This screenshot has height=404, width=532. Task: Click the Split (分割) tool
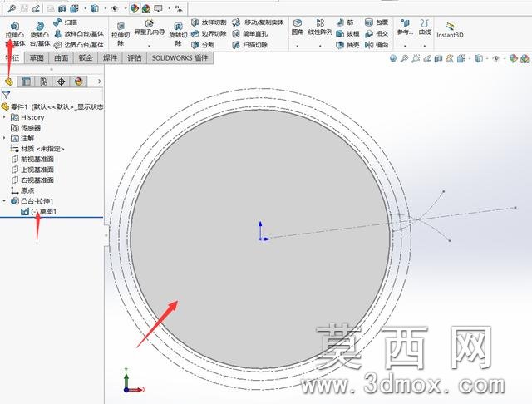point(203,45)
